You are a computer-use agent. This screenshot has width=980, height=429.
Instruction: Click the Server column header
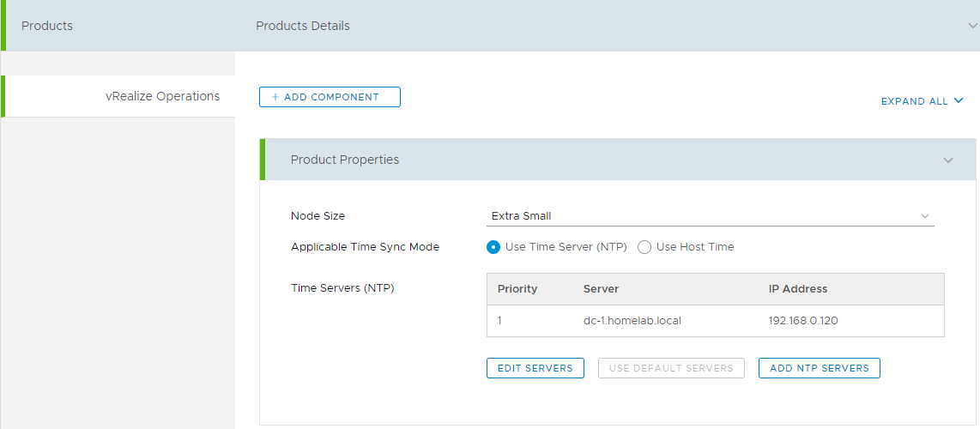[602, 289]
